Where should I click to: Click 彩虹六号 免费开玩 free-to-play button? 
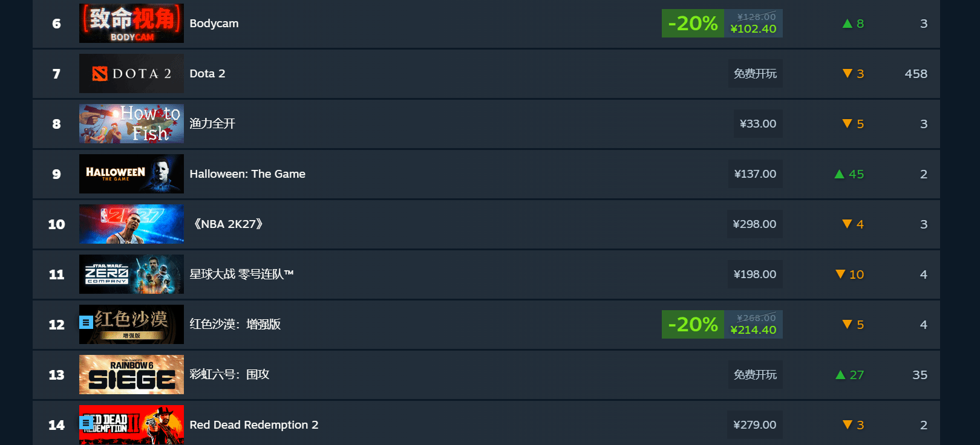coord(755,374)
